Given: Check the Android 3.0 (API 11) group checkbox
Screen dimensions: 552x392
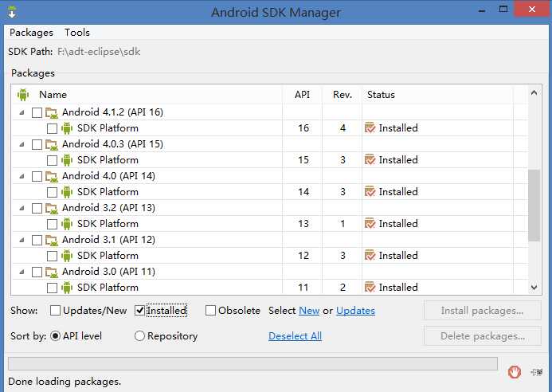Looking at the screenshot, I should (x=37, y=272).
